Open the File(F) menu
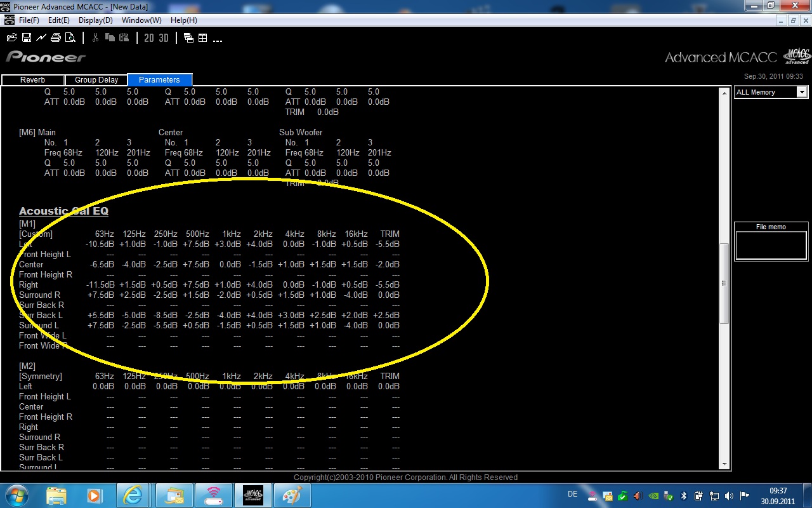This screenshot has height=508, width=812. (29, 20)
